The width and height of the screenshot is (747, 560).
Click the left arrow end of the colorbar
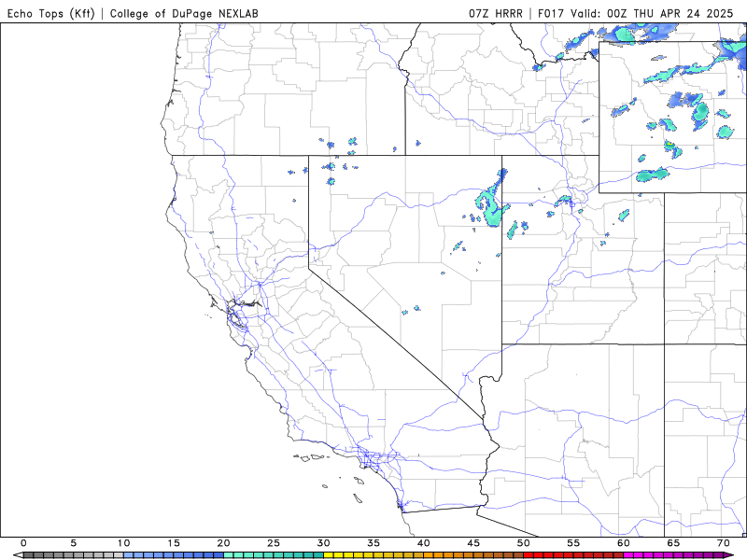[x=18, y=555]
